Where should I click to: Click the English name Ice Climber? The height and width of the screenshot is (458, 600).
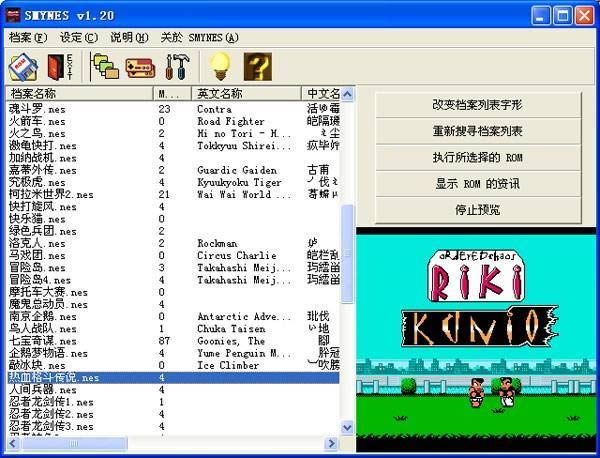click(x=228, y=365)
